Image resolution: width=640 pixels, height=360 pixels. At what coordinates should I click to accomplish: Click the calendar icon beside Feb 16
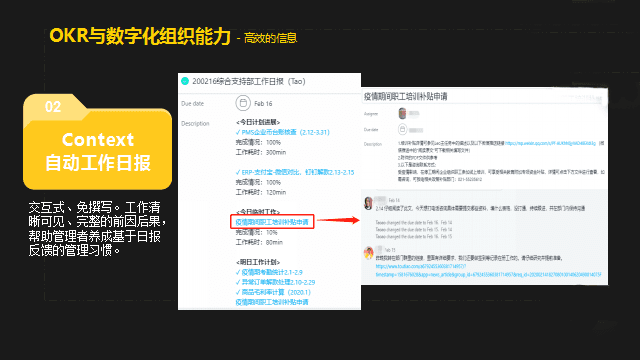click(x=243, y=103)
